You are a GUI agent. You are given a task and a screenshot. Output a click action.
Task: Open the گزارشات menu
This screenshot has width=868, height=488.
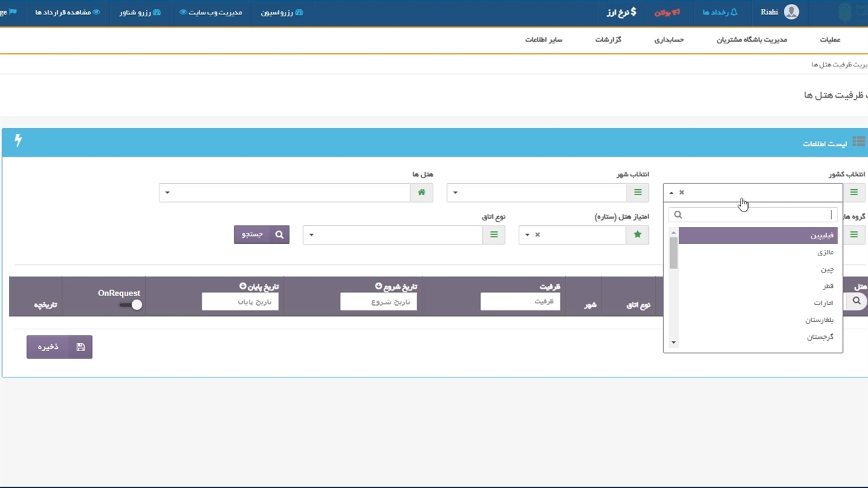[x=608, y=40]
